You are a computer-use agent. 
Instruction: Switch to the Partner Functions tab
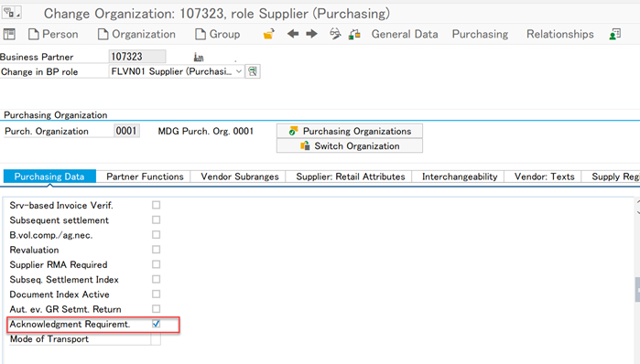tap(145, 177)
